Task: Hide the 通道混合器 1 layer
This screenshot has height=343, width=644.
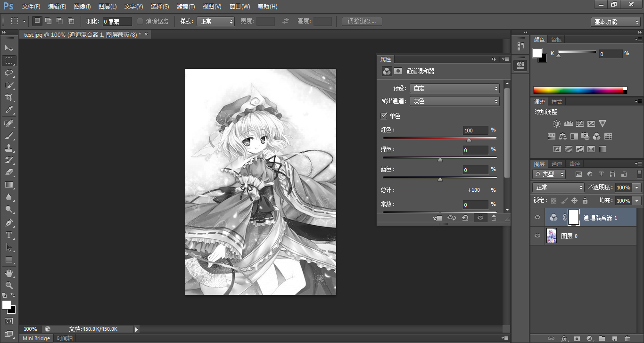Action: pos(537,217)
